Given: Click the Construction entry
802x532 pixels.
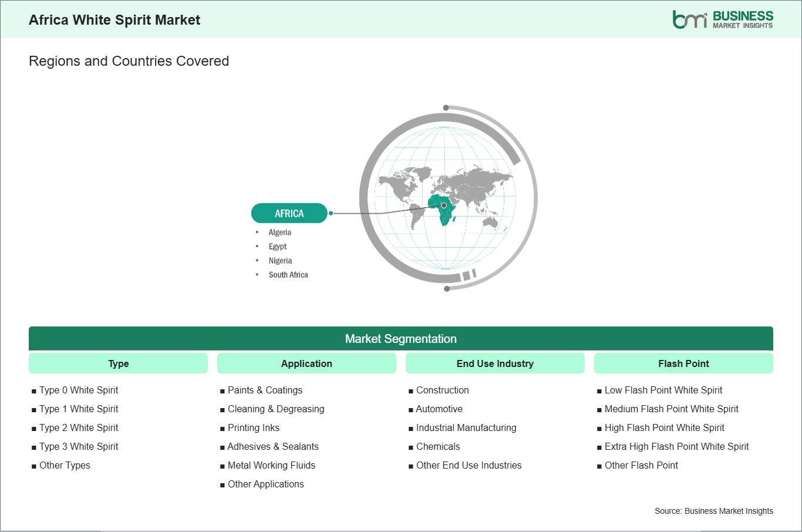Looking at the screenshot, I should pyautogui.click(x=443, y=390).
